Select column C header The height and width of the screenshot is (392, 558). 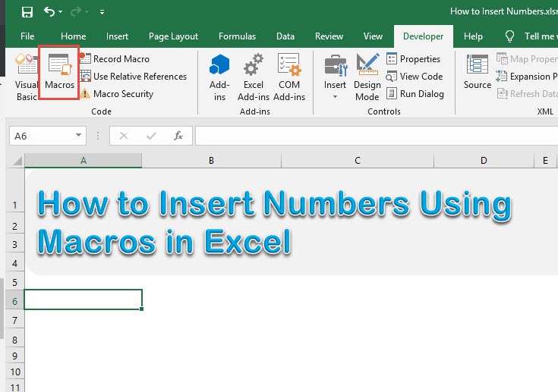point(358,161)
